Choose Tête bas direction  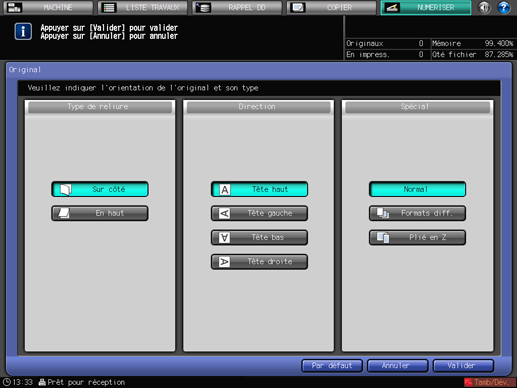(259, 237)
